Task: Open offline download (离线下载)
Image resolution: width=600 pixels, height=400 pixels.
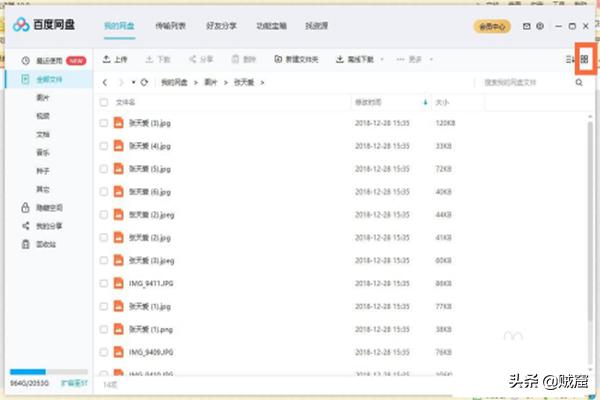Action: [354, 60]
